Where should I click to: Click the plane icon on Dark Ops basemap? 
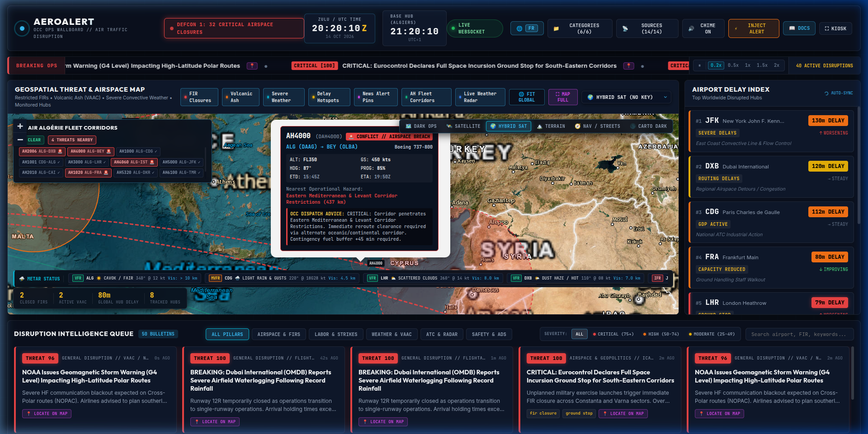[x=409, y=126]
